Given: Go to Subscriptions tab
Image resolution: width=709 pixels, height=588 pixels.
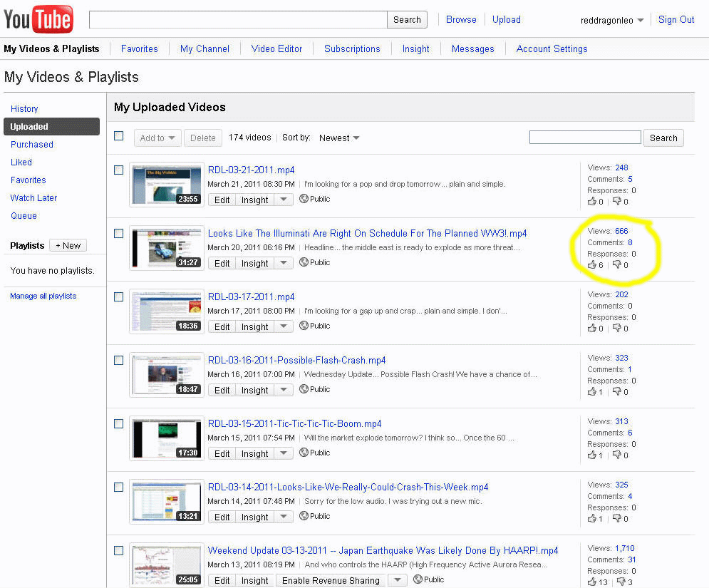Looking at the screenshot, I should (352, 49).
